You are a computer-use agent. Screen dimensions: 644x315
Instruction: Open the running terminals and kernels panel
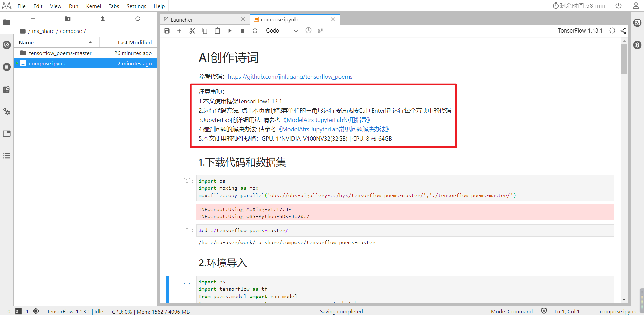pyautogui.click(x=7, y=67)
